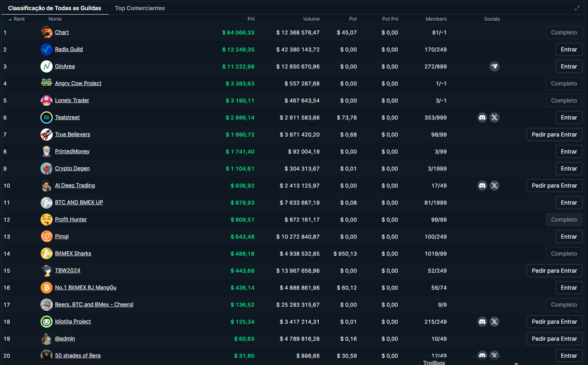Sort by the Members column header
588x365 pixels.
[x=436, y=19]
